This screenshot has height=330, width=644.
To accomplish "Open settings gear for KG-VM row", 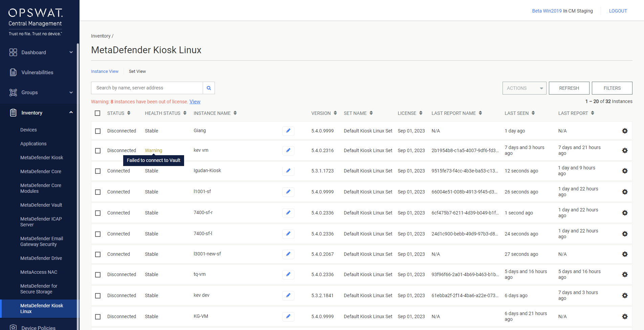I will click(625, 316).
